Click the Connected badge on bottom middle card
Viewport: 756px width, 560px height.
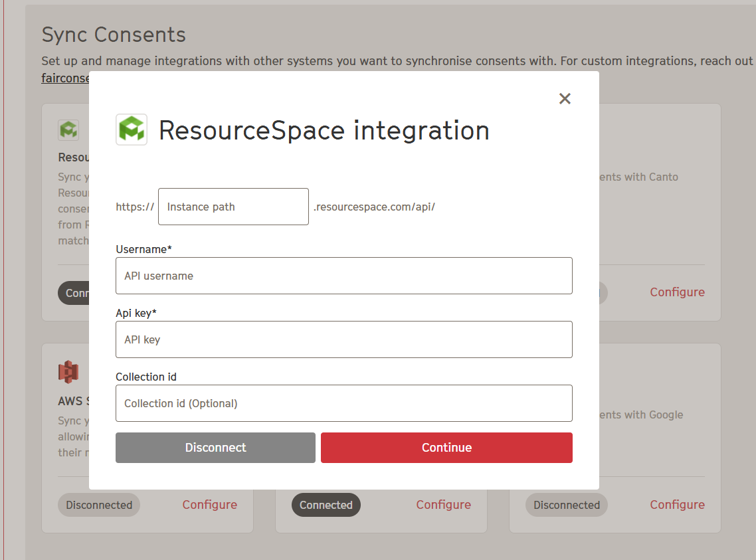click(326, 505)
